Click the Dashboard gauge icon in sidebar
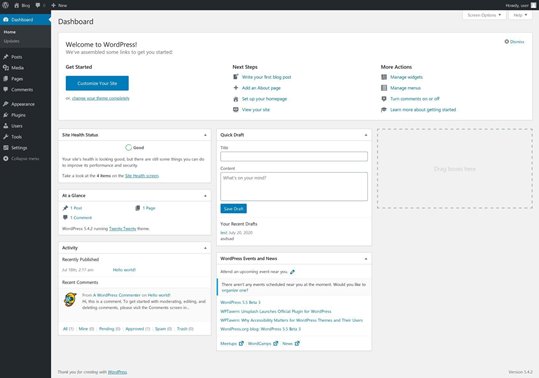The width and height of the screenshot is (539, 378). point(6,20)
